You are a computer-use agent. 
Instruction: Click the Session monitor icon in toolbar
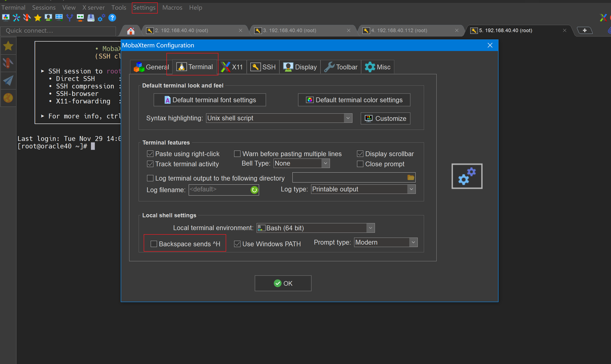(6, 18)
